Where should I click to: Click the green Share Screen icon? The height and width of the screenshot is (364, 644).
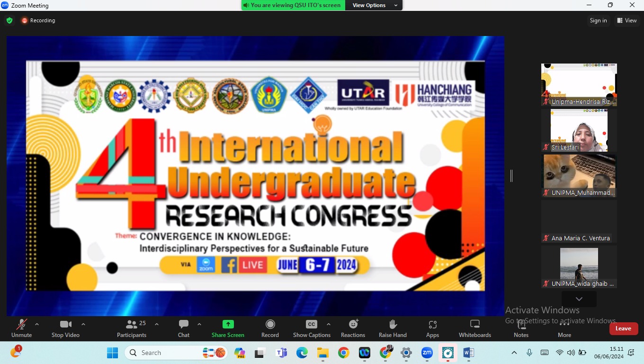click(x=228, y=324)
